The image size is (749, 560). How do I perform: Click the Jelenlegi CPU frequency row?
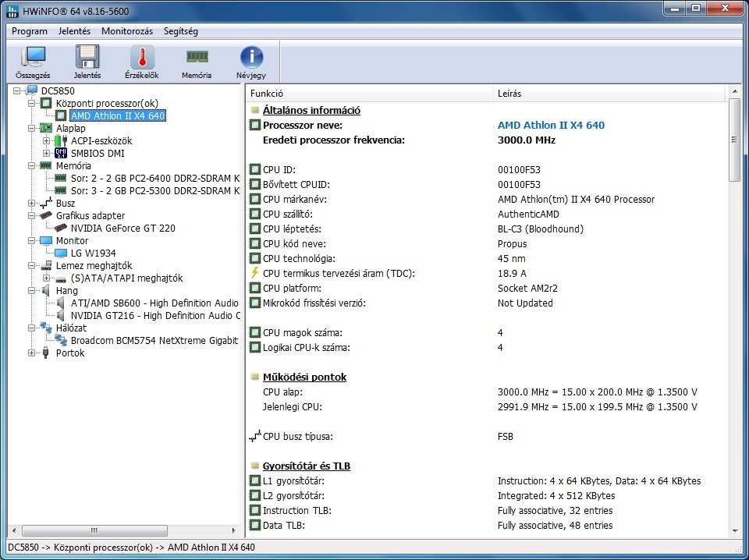tap(487, 407)
